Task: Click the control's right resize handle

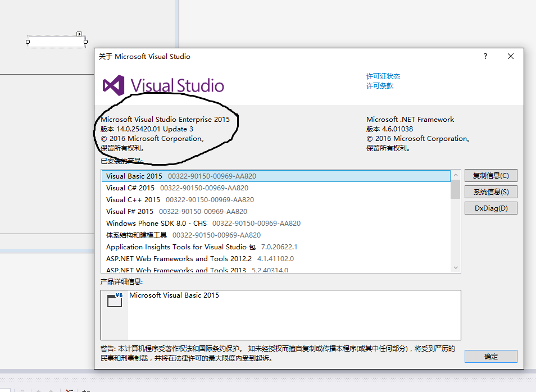Action: (85, 42)
